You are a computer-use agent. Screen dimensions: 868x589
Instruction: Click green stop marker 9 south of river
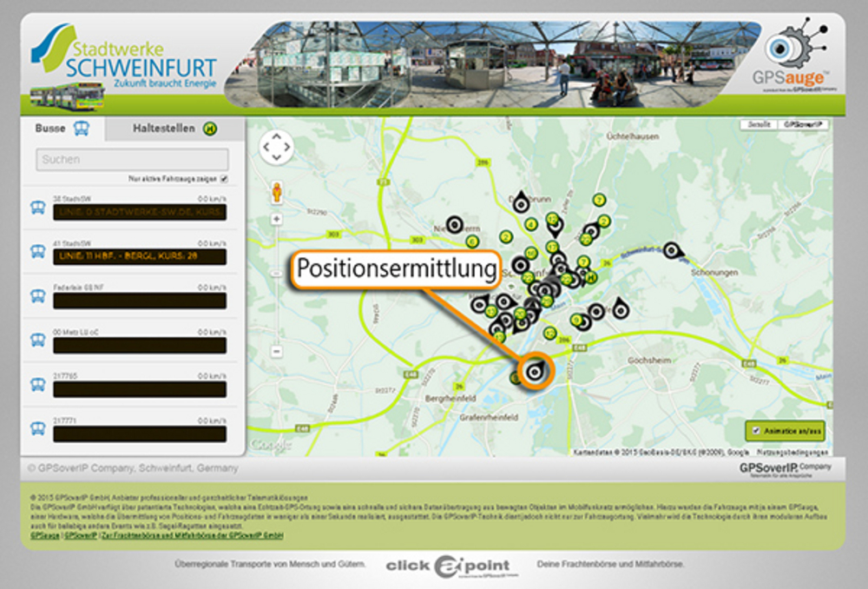click(576, 320)
